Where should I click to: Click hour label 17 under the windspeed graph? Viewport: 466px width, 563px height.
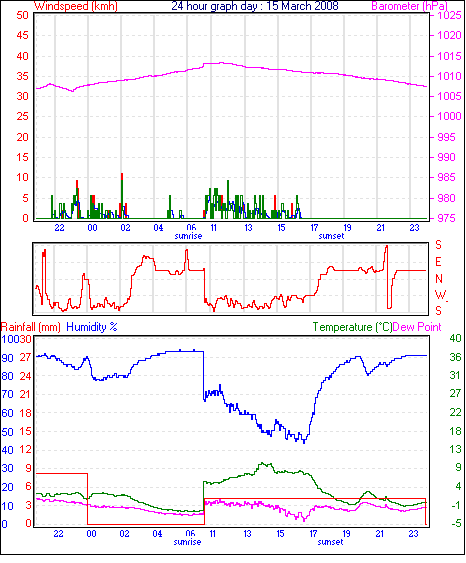[314, 228]
